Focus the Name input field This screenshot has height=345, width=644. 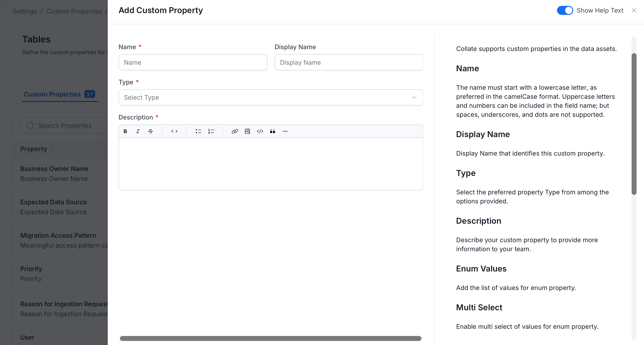point(193,62)
